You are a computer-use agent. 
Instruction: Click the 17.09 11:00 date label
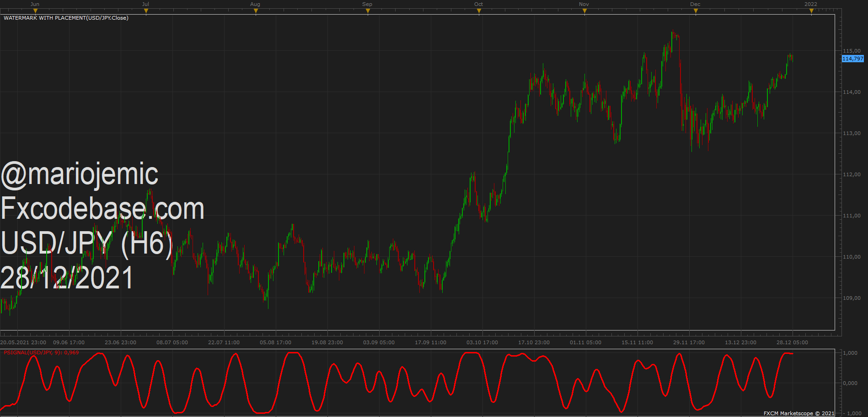[x=431, y=342]
